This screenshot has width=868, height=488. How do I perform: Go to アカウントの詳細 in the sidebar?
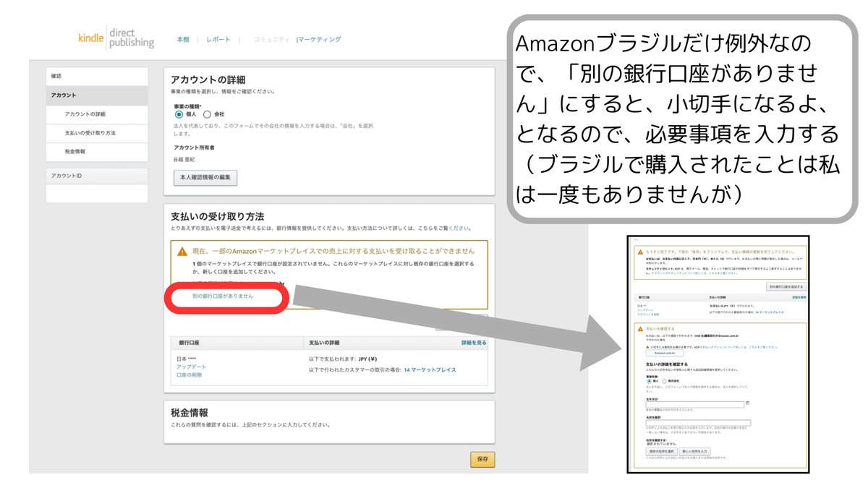[x=97, y=114]
